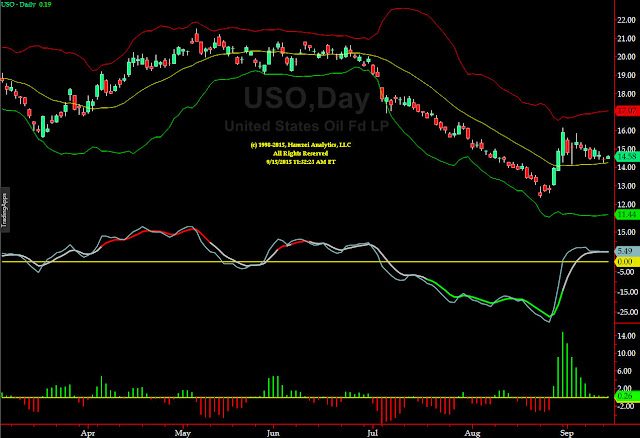Select the 20.00 price axis label
This screenshot has width=640, height=438.
(x=627, y=57)
